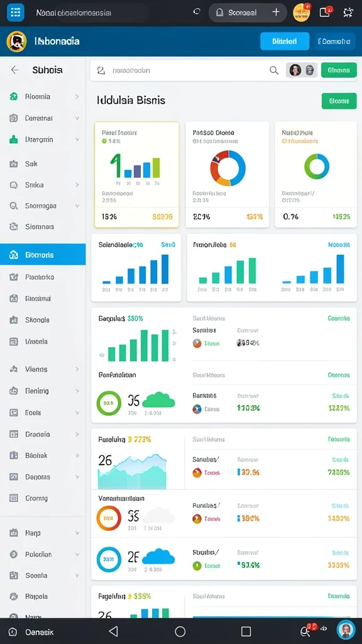Viewport: 362px width, 644px height.
Task: Click the blue Blanloti header button
Action: [x=285, y=41]
